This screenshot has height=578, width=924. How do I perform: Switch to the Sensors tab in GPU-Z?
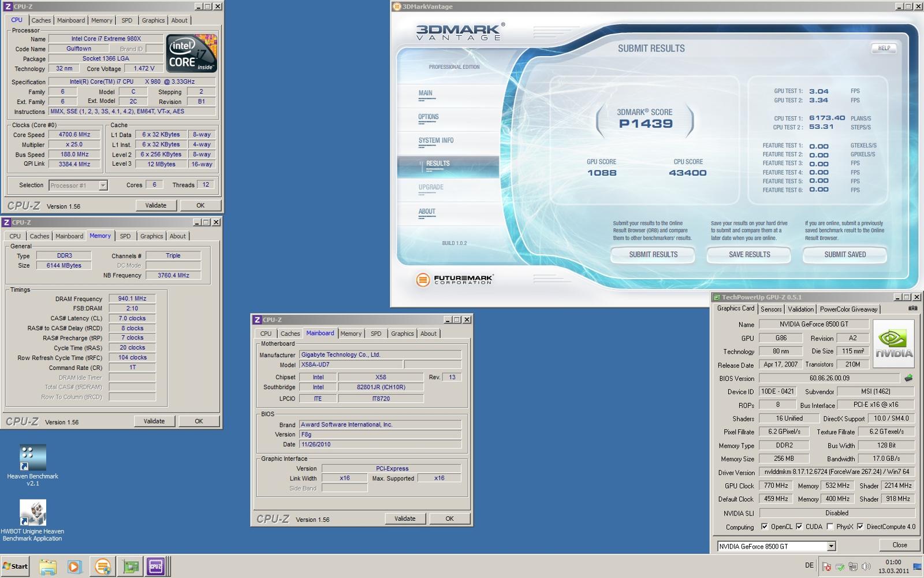pyautogui.click(x=771, y=309)
